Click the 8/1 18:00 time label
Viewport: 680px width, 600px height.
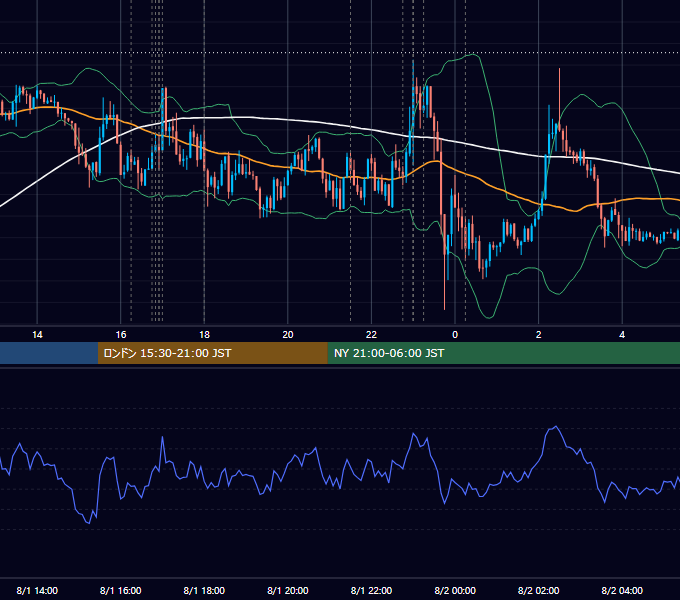click(x=204, y=590)
